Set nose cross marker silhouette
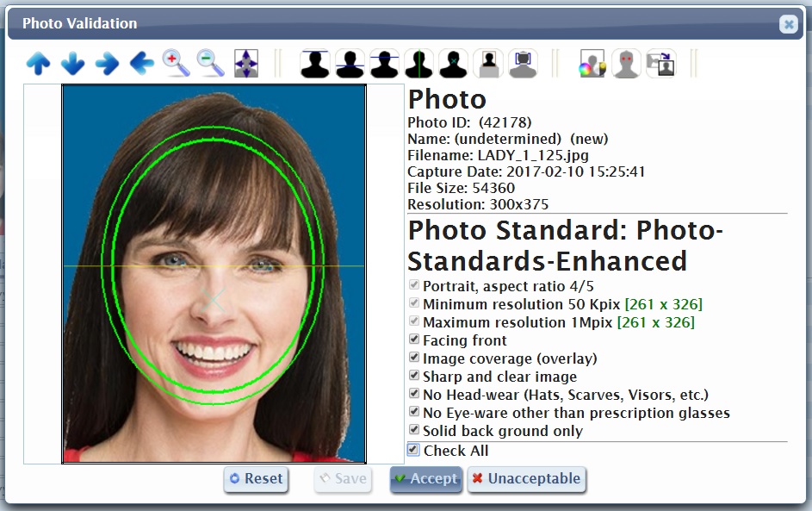 point(454,64)
